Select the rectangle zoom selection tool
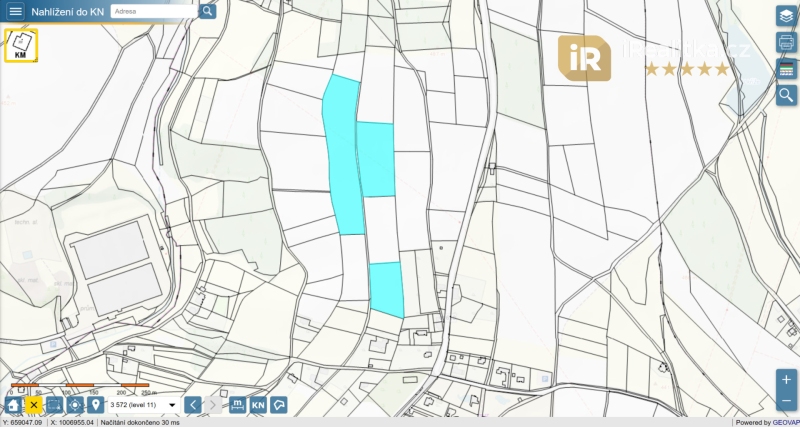This screenshot has width=800, height=427. [x=54, y=405]
